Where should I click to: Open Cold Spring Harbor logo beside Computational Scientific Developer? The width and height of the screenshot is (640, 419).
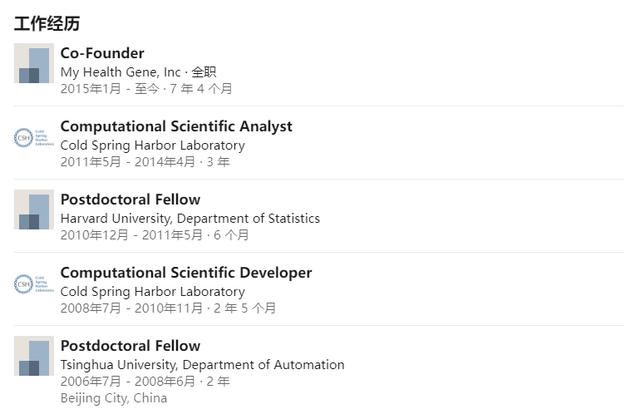pyautogui.click(x=34, y=284)
